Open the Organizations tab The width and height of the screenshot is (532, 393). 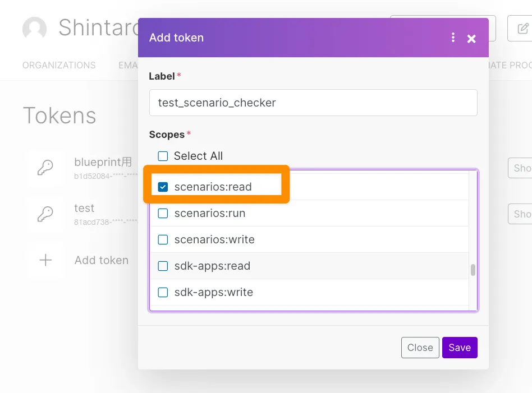(59, 65)
